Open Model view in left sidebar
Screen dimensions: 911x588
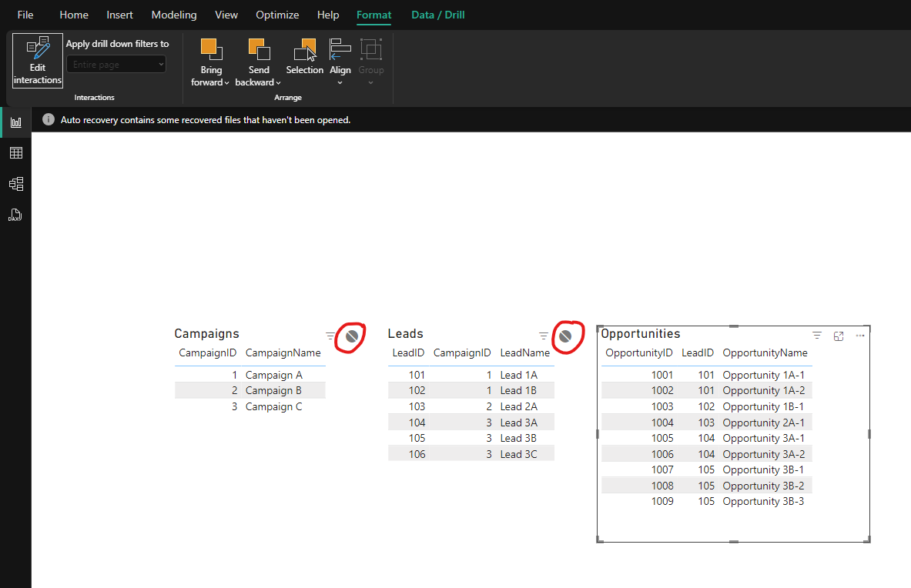click(x=15, y=184)
